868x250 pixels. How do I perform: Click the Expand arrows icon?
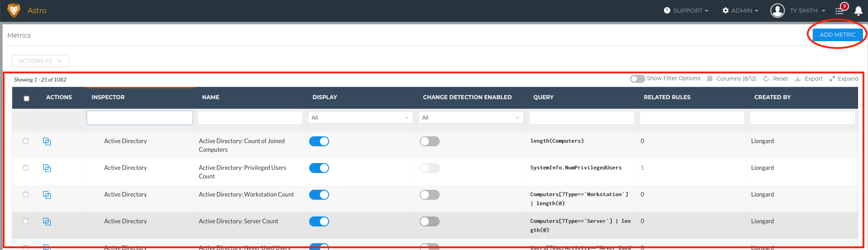[x=832, y=79]
